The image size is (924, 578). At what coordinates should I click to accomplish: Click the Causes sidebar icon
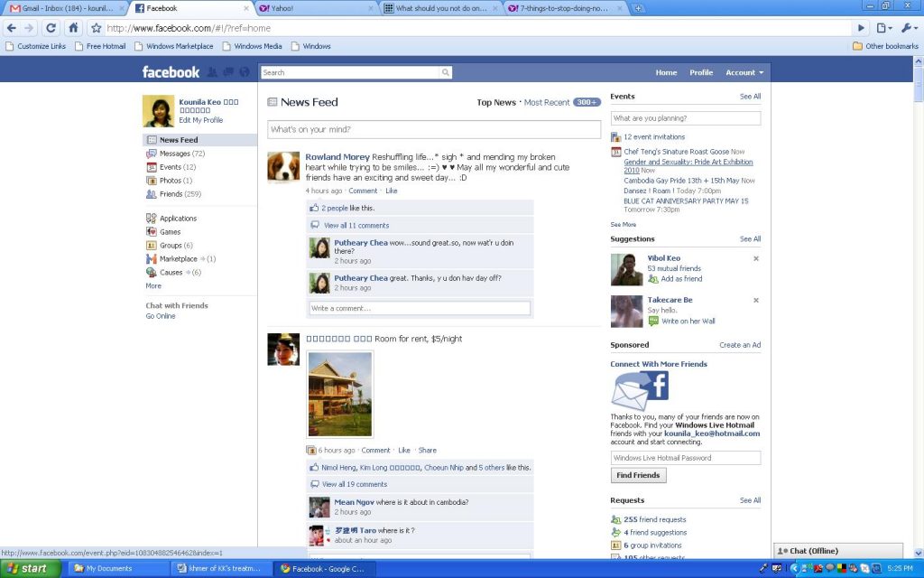[152, 273]
